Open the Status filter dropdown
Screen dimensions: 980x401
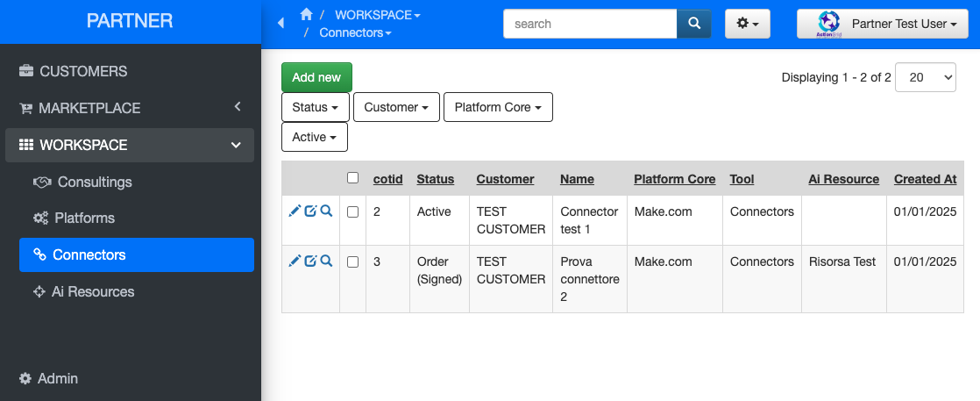click(x=315, y=107)
